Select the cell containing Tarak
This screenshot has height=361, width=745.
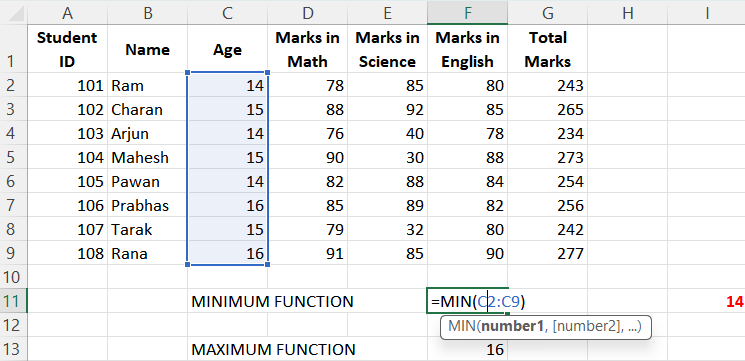[x=148, y=229]
